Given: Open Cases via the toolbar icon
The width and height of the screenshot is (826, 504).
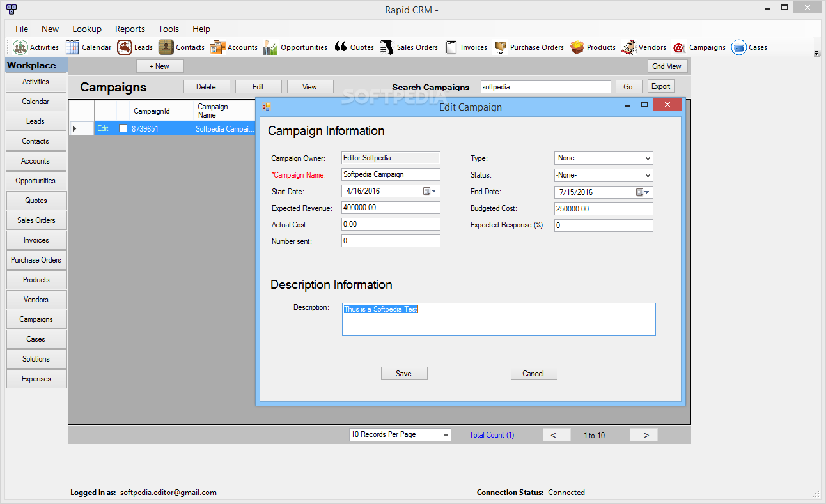Looking at the screenshot, I should click(x=739, y=47).
